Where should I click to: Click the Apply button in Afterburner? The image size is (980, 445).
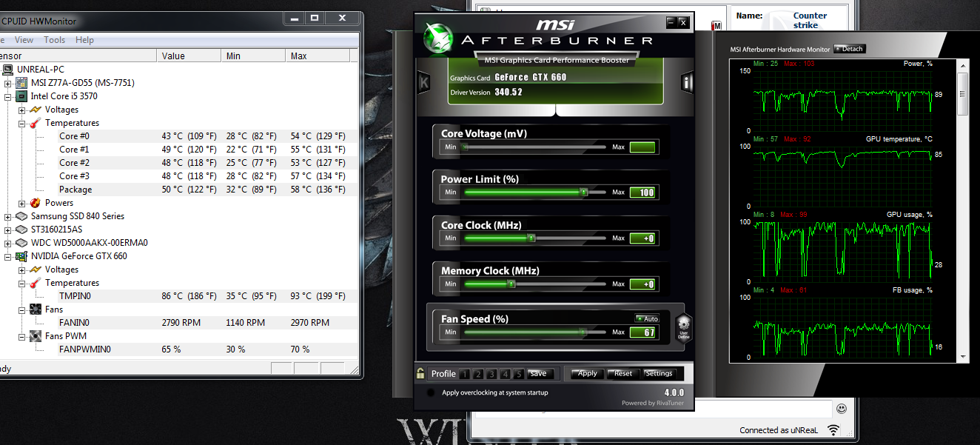coord(588,373)
